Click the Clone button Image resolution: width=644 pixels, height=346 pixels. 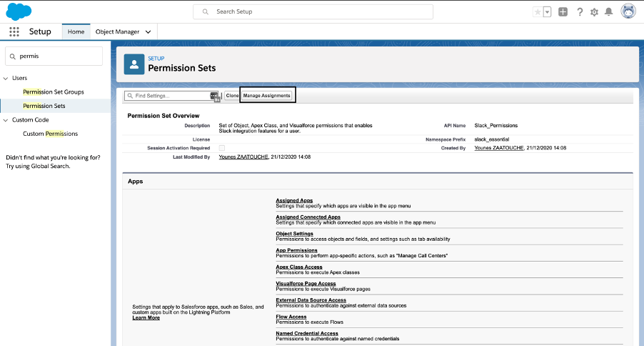point(232,96)
